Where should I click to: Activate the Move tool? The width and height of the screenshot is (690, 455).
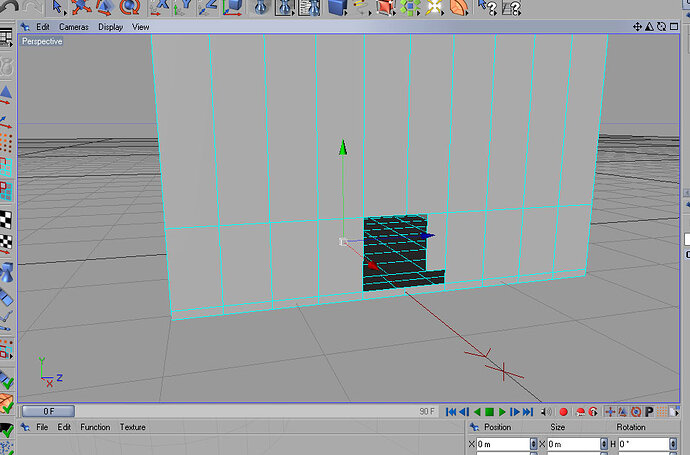(81, 7)
